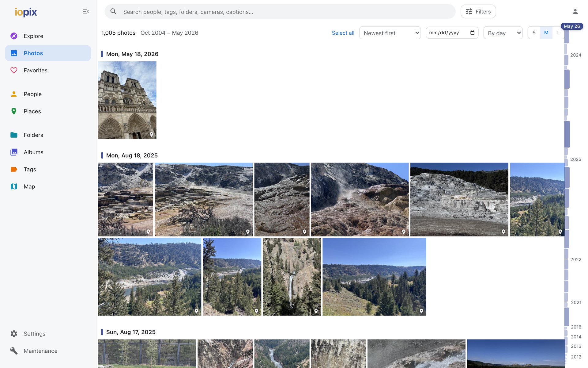Click the Albums icon
Viewport: 588px width, 368px height.
pyautogui.click(x=14, y=152)
